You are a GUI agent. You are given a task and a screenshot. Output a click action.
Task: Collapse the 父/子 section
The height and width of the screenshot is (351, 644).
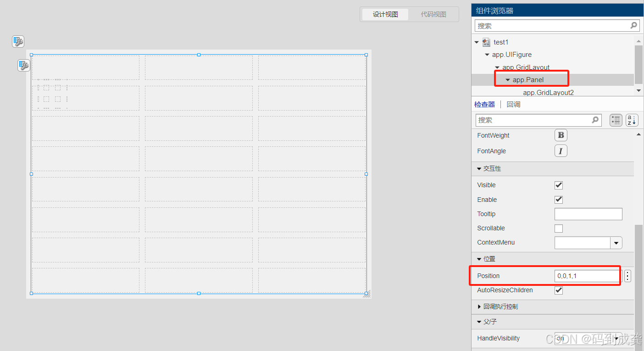click(479, 322)
